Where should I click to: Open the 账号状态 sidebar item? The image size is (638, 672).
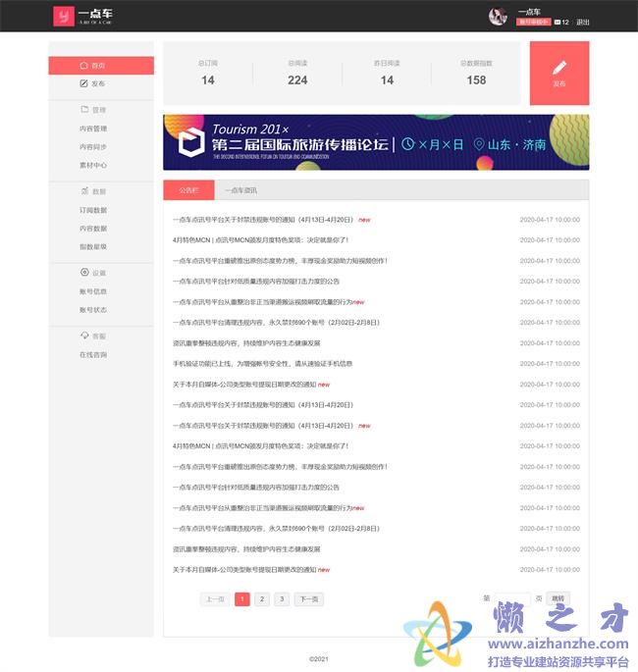[x=93, y=309]
